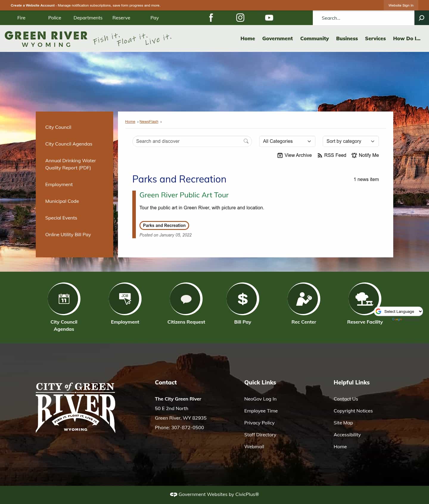Image resolution: width=429 pixels, height=504 pixels.
Task: Click Copyright Notices helpful link
Action: (x=353, y=411)
